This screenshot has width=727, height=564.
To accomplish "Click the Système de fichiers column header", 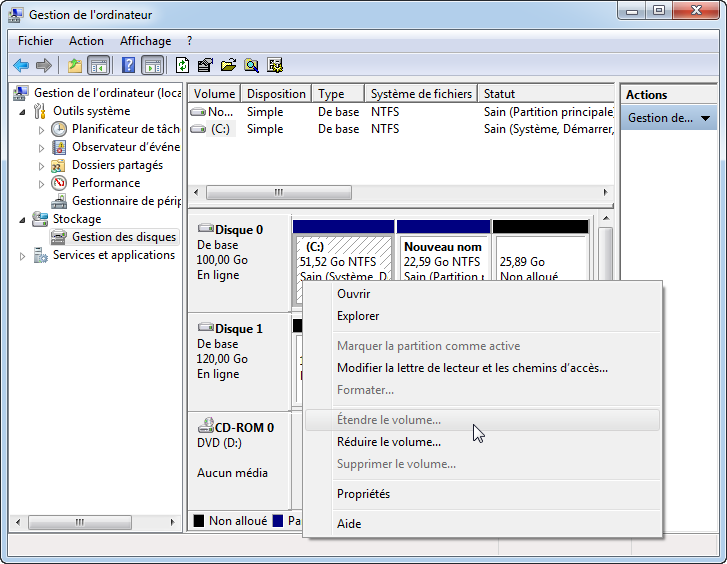I will pyautogui.click(x=420, y=94).
